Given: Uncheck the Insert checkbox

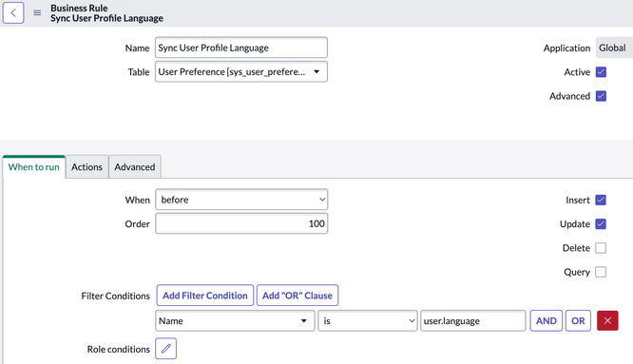Looking at the screenshot, I should tap(601, 201).
